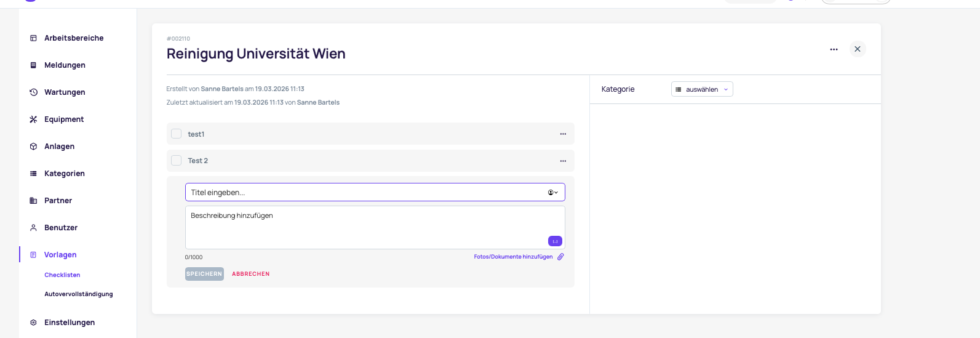Click the Test 2 item label
980x338 pixels.
(x=198, y=161)
